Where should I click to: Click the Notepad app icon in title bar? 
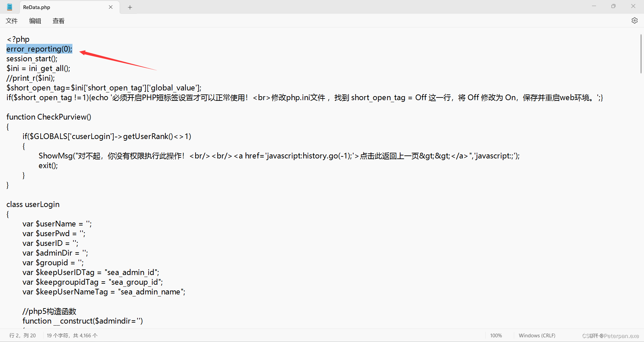coord(10,7)
